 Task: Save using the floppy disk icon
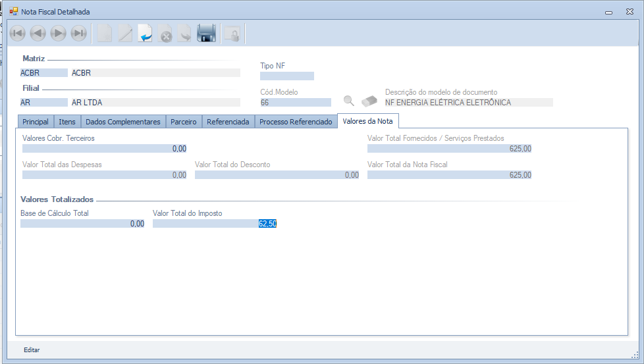206,33
